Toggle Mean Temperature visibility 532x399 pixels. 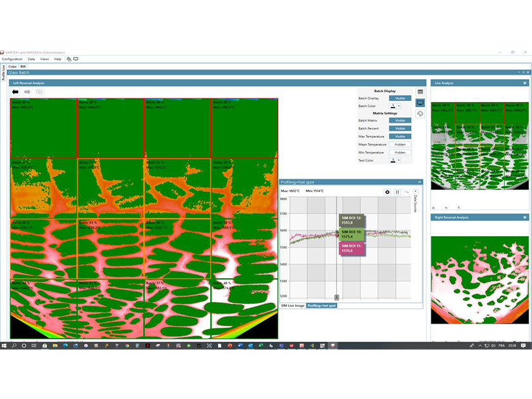[x=400, y=144]
